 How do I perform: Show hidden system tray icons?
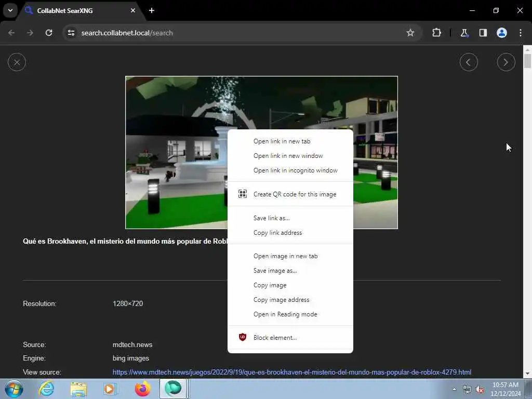click(454, 390)
